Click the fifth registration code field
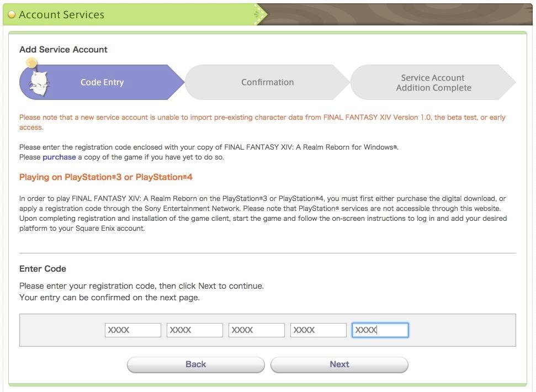 (380, 330)
